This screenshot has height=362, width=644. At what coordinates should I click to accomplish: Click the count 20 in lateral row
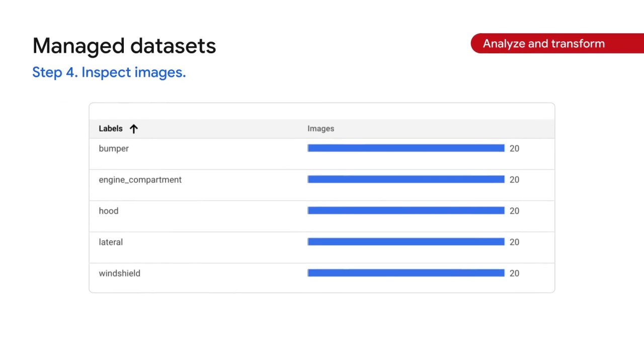click(514, 242)
